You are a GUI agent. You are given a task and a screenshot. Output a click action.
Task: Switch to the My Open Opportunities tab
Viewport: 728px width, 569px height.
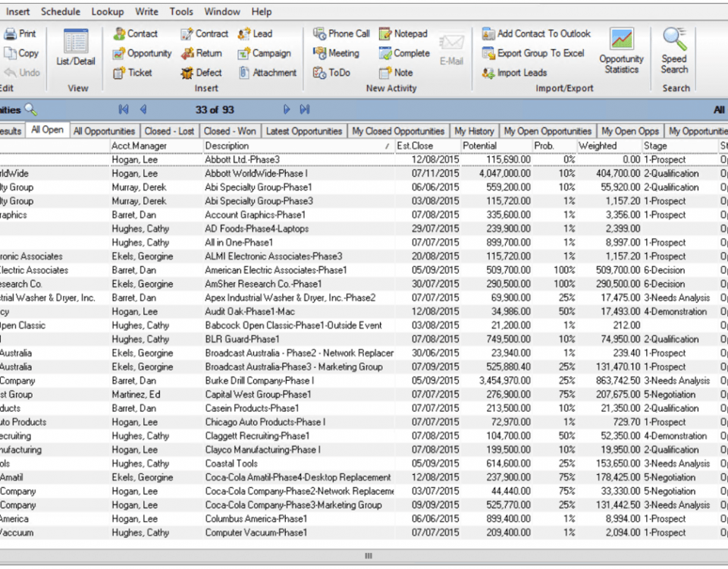(548, 131)
